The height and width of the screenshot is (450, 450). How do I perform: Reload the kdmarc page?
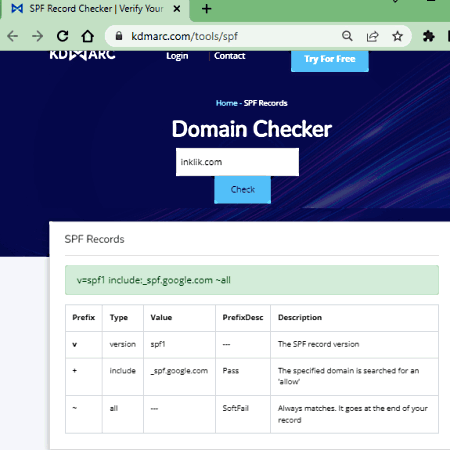coord(62,36)
